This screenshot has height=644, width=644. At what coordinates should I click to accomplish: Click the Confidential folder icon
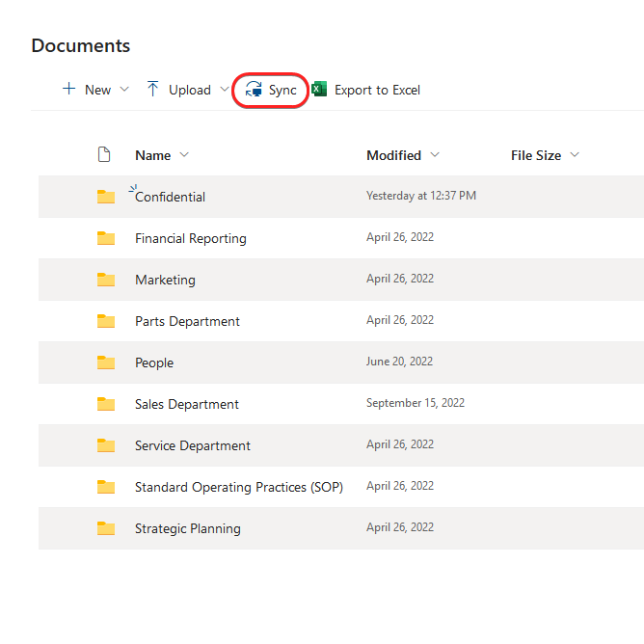click(106, 197)
